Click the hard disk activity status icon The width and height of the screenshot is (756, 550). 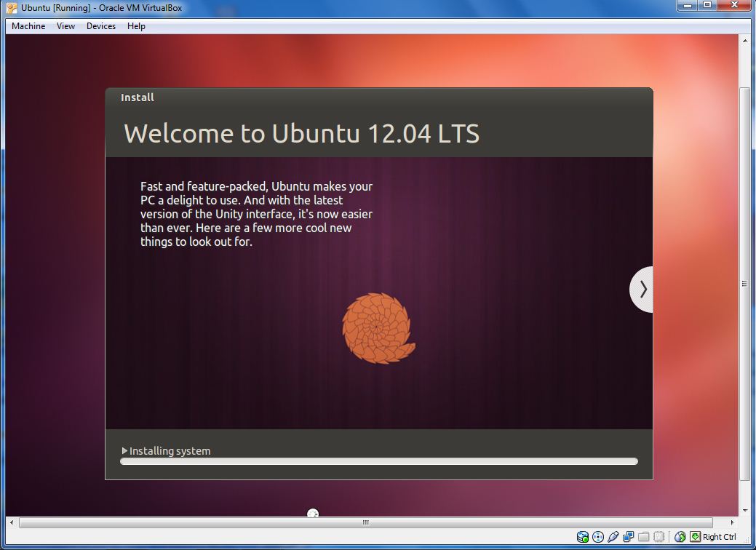[x=582, y=537]
